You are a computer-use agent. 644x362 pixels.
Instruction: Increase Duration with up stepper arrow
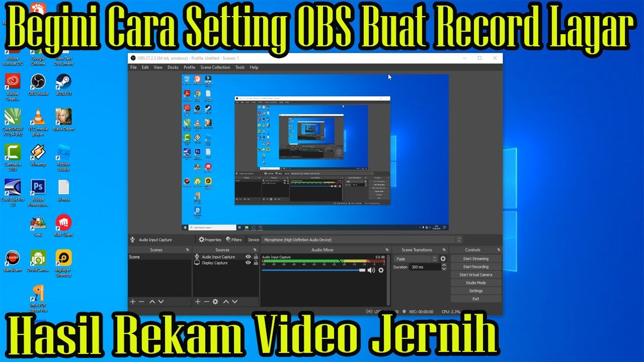(444, 265)
